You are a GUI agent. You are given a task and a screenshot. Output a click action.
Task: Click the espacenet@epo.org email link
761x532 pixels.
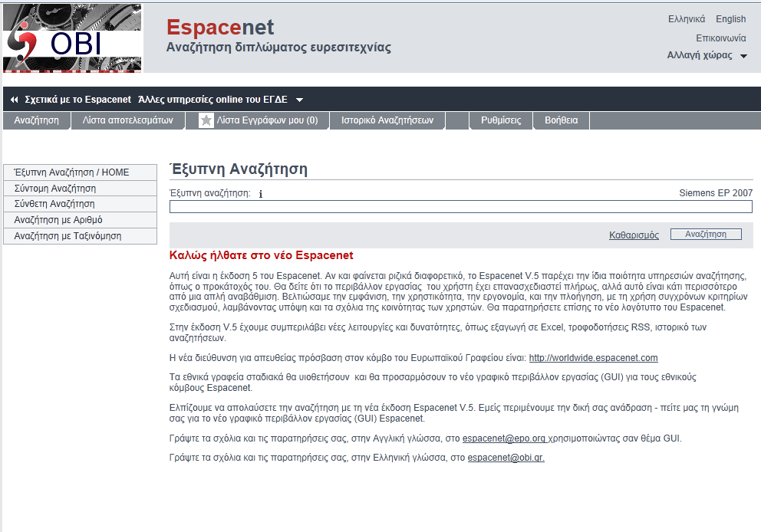pos(504,438)
